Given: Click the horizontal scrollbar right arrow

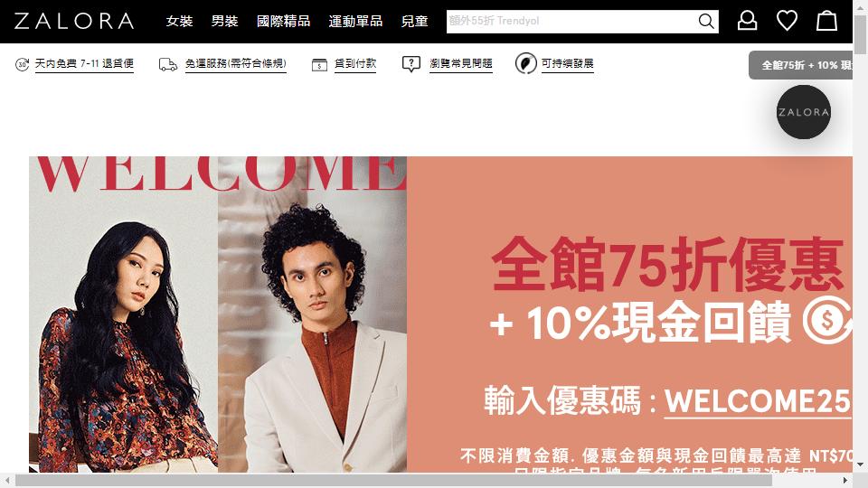Looking at the screenshot, I should 845,480.
